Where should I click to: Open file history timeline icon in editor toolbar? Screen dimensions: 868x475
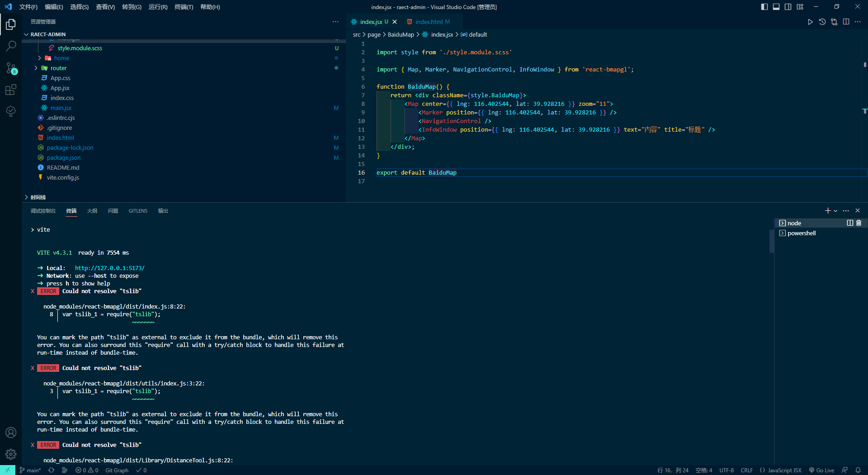822,22
